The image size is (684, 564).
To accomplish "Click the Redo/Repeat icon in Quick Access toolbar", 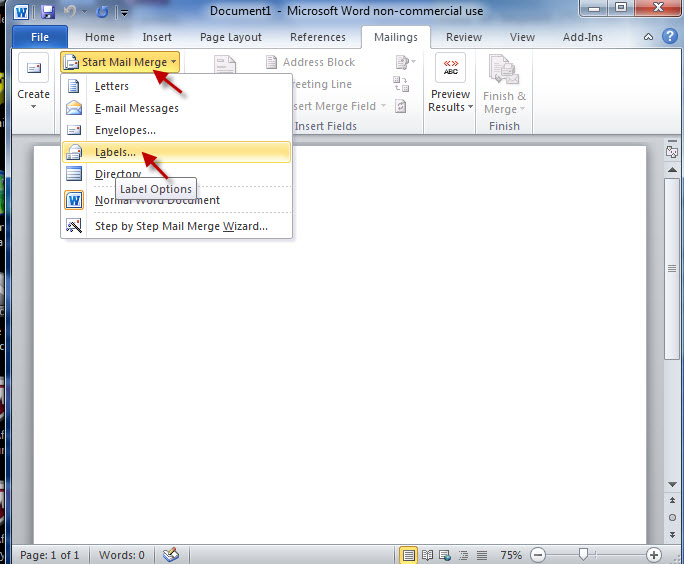I will click(x=102, y=12).
